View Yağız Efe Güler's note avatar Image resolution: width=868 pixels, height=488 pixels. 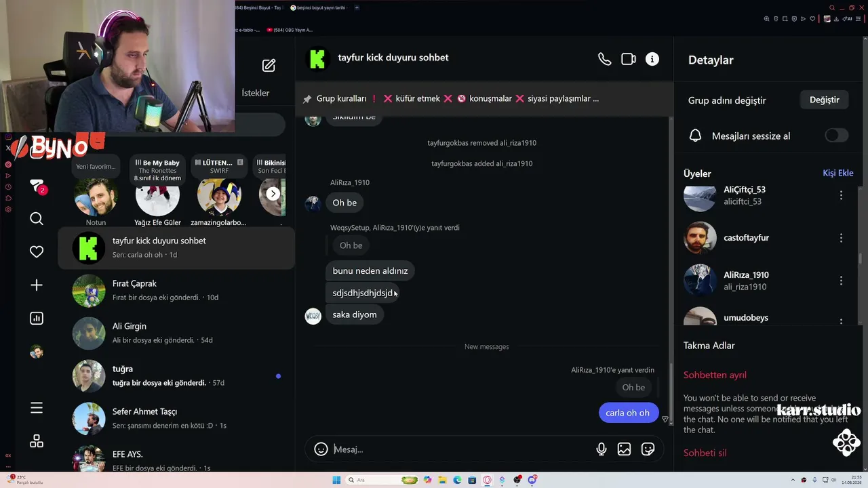click(x=157, y=197)
